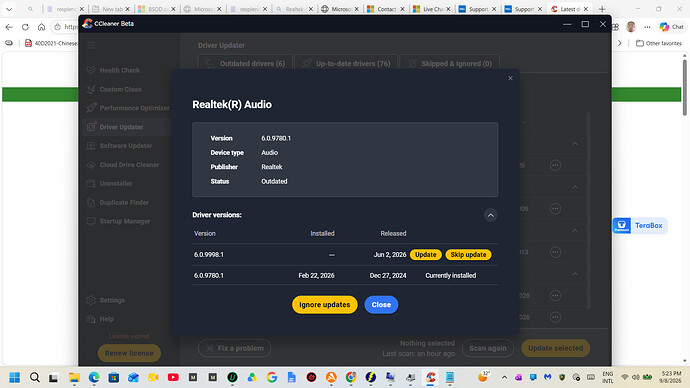Open more options on lowest driver row
This screenshot has width=690, height=388.
555,317
